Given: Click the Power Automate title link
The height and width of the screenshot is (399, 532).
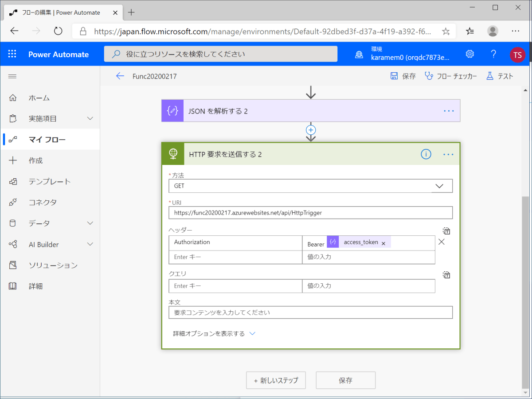Looking at the screenshot, I should click(59, 55).
